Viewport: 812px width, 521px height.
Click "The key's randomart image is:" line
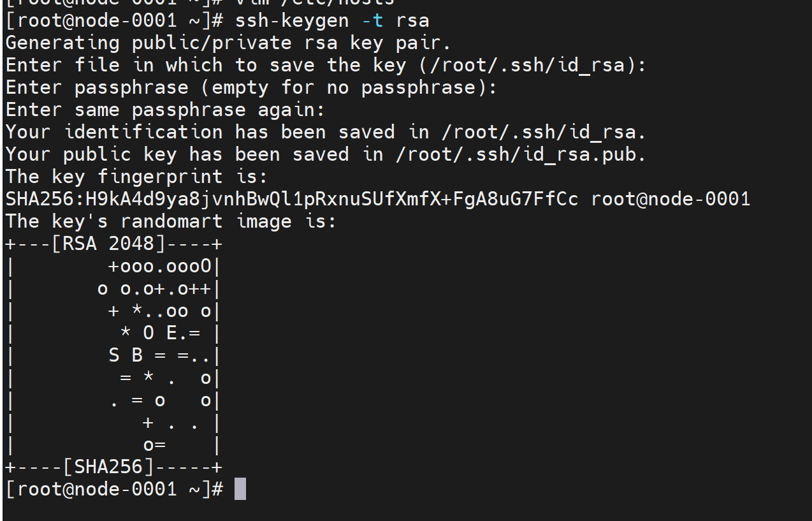coord(171,221)
